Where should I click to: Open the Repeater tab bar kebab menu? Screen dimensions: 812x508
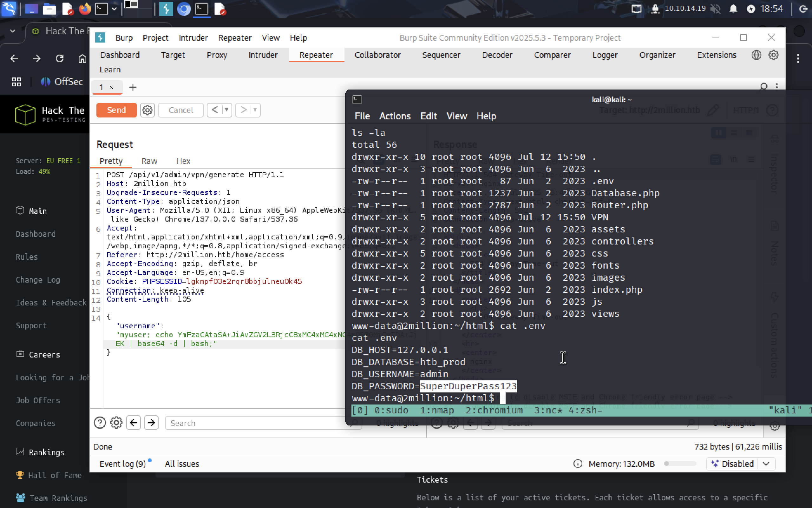(776, 86)
